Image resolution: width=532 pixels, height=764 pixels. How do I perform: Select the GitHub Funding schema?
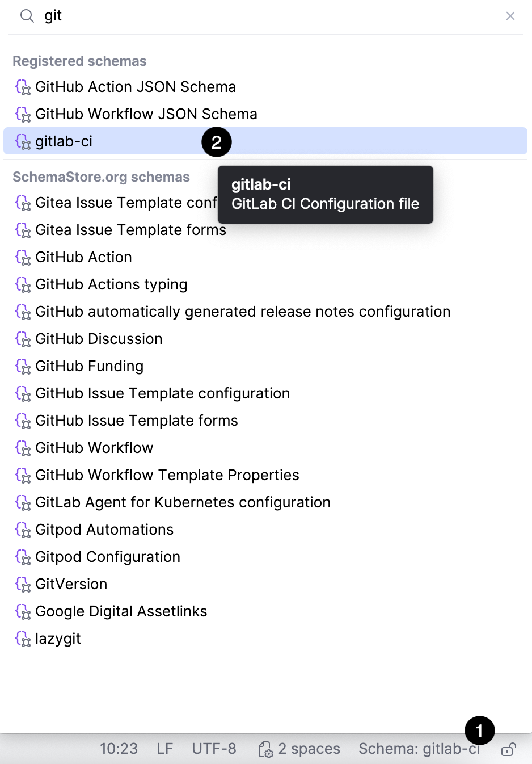tap(89, 366)
